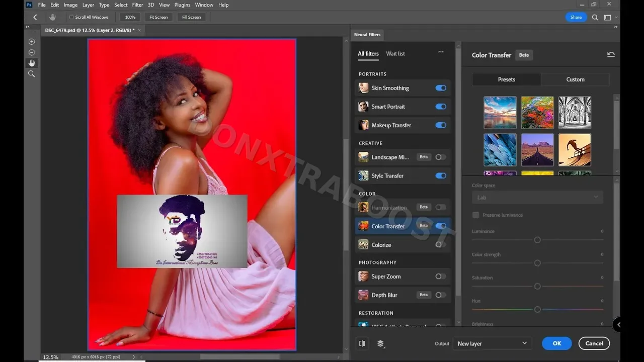Open the three-dot more options menu

point(441,52)
